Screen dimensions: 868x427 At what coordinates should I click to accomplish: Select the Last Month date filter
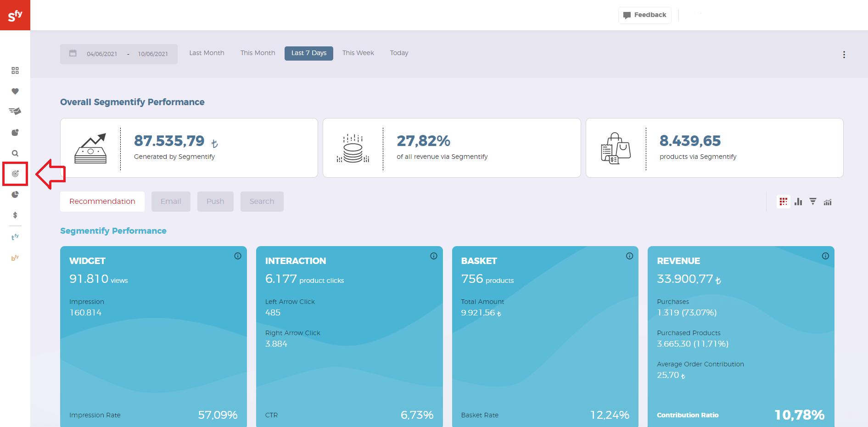[207, 53]
